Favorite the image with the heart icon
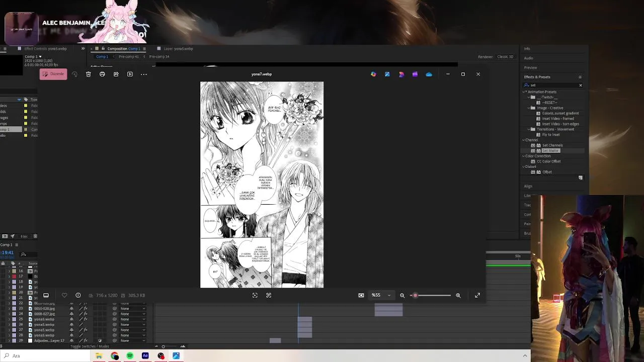The width and height of the screenshot is (644, 362). click(x=64, y=295)
